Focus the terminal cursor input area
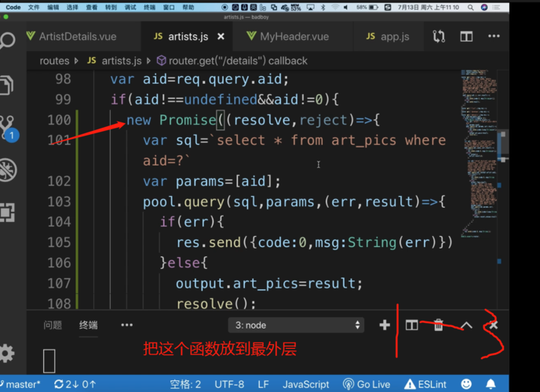The image size is (540, 392). pyautogui.click(x=49, y=361)
